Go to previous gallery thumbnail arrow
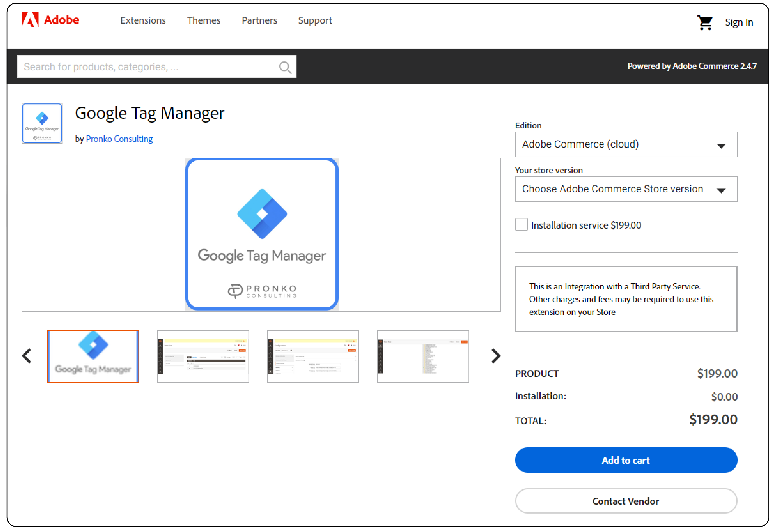The image size is (776, 532). [27, 356]
